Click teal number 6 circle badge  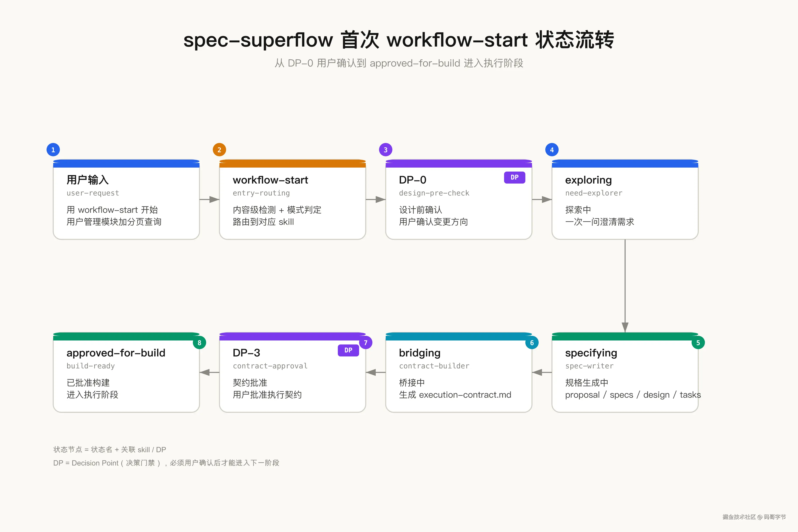(532, 343)
